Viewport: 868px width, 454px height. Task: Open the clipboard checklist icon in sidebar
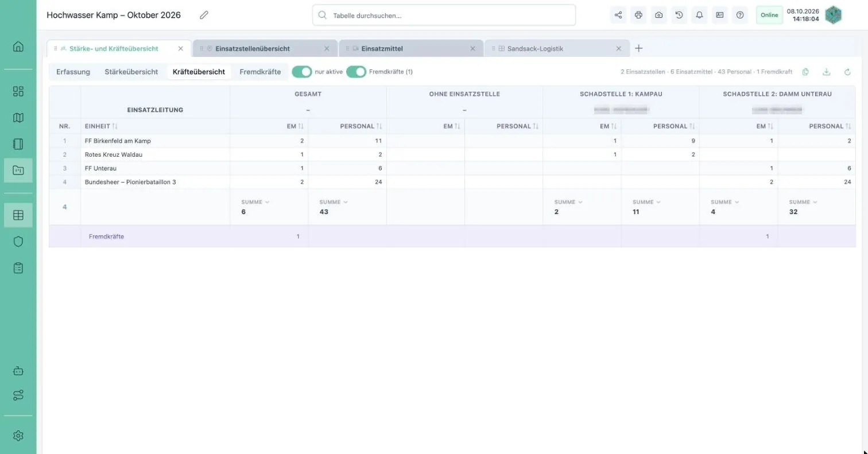(x=18, y=268)
